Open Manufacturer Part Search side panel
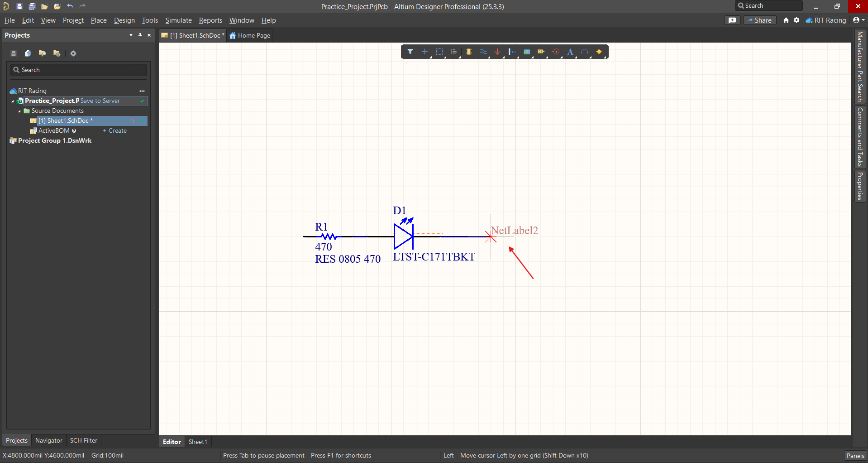868x463 pixels. [860, 67]
